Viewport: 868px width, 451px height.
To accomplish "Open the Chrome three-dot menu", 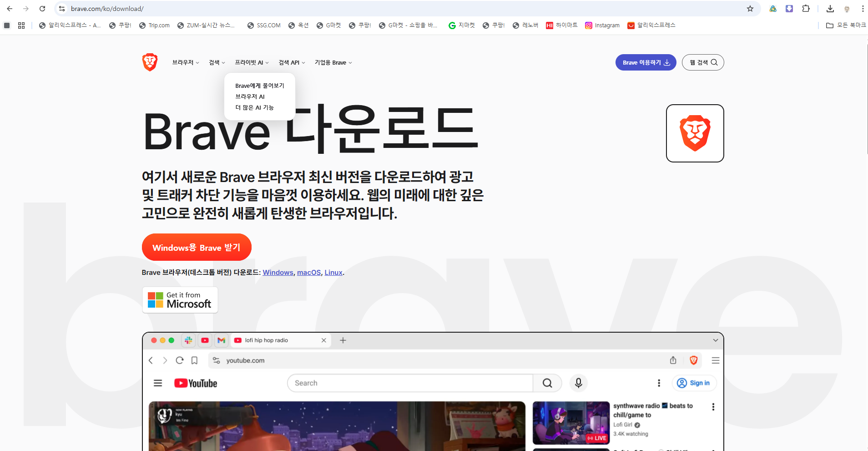I will (x=863, y=9).
